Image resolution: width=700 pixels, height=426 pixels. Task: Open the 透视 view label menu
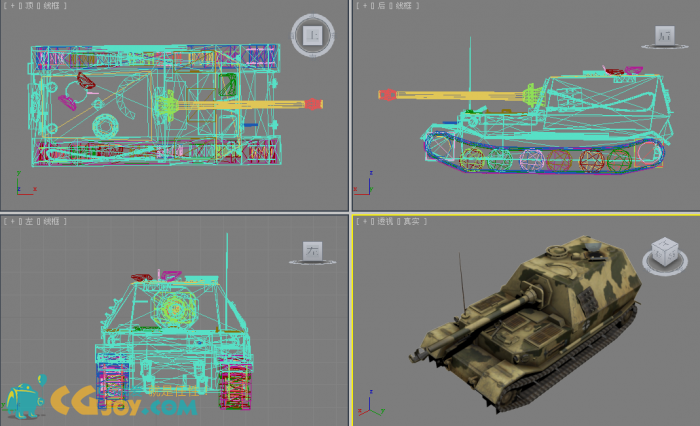click(x=385, y=220)
